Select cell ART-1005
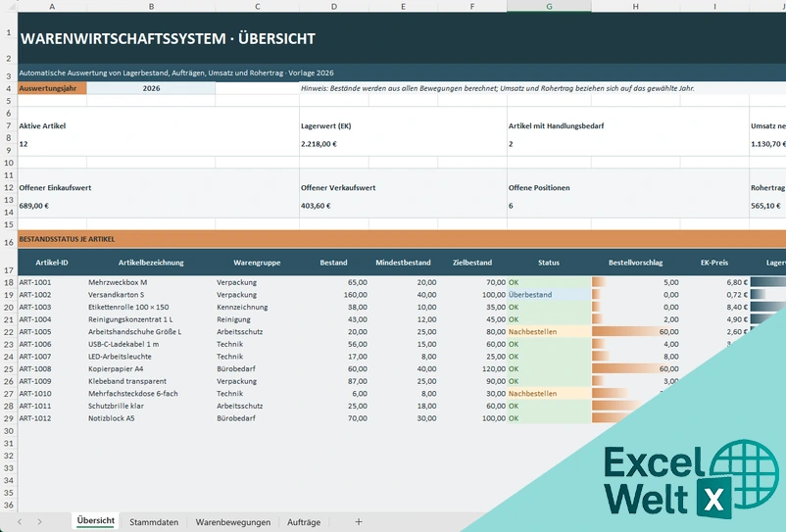786x532 pixels. 52,331
